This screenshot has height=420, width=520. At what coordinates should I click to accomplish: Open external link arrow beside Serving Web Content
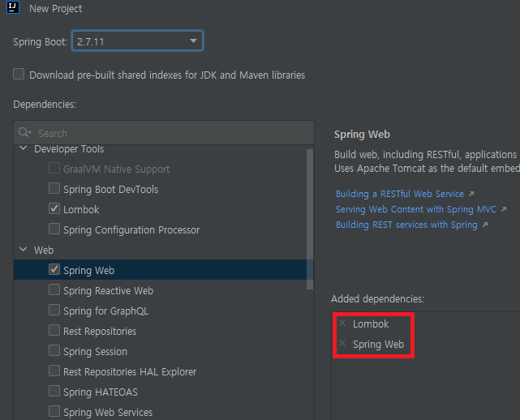[x=504, y=209]
